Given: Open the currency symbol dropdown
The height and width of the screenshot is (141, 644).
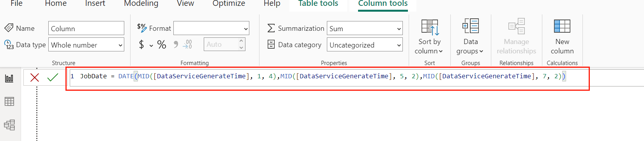Looking at the screenshot, I should 151,46.
